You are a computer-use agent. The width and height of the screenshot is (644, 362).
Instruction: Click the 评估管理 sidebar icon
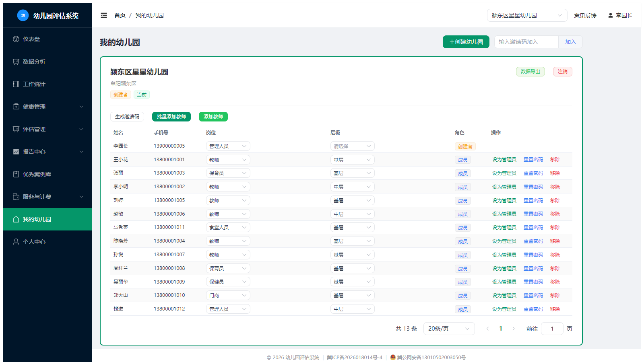[x=16, y=129]
